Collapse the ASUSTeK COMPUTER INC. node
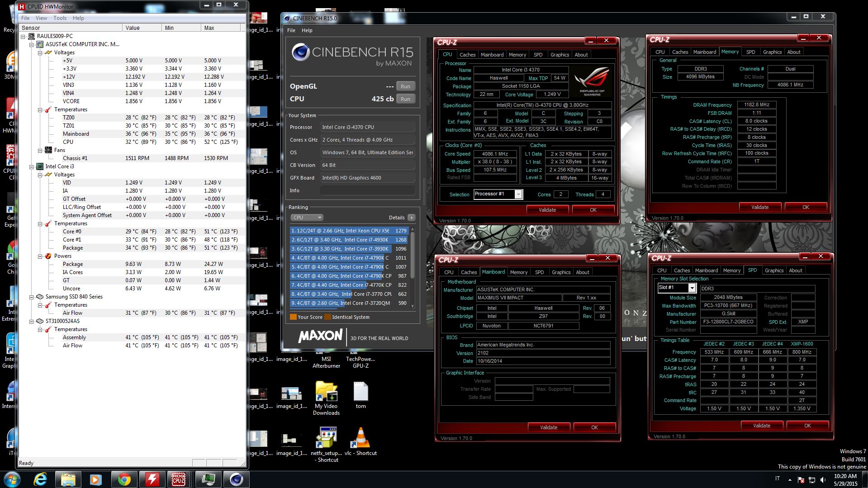This screenshot has height=488, width=868. pyautogui.click(x=32, y=44)
